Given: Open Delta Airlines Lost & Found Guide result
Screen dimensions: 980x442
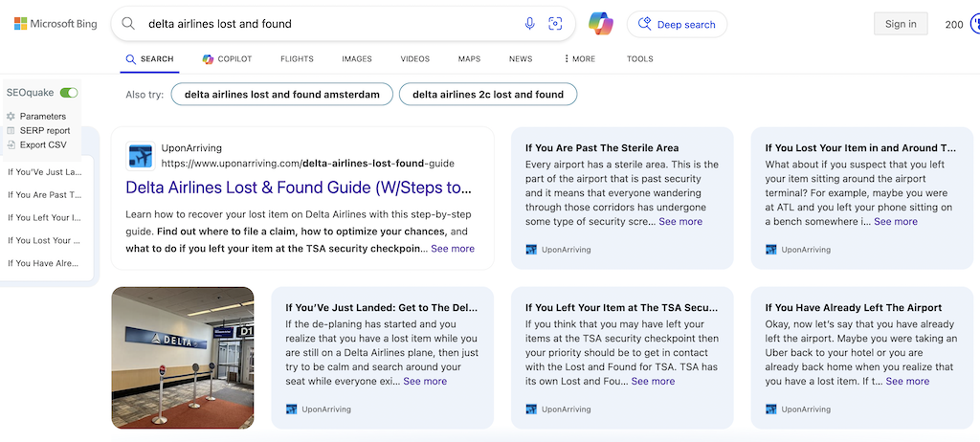Looking at the screenshot, I should pos(299,188).
